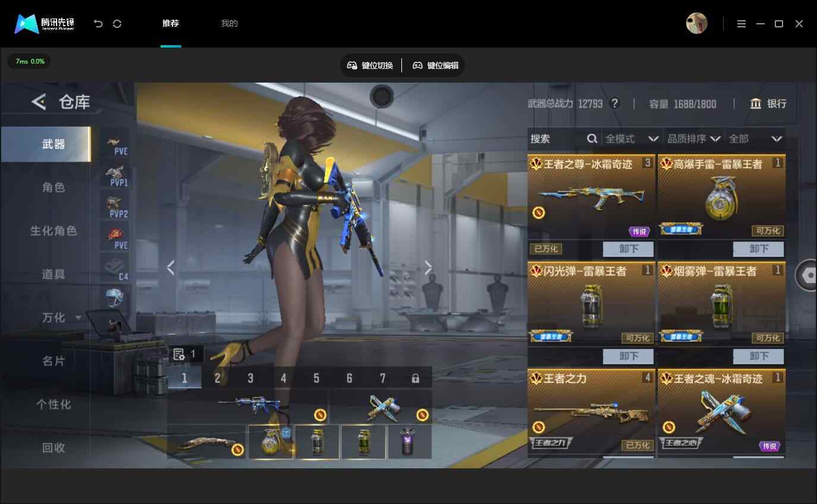This screenshot has width=817, height=504.
Task: Rotate character with the left arrow
Action: point(171,267)
